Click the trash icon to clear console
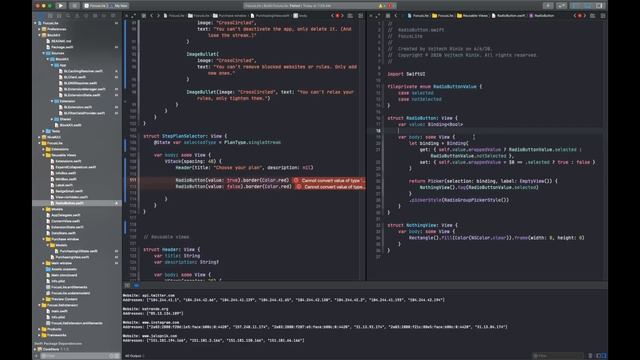This screenshot has height=360, width=640. (x=590, y=356)
